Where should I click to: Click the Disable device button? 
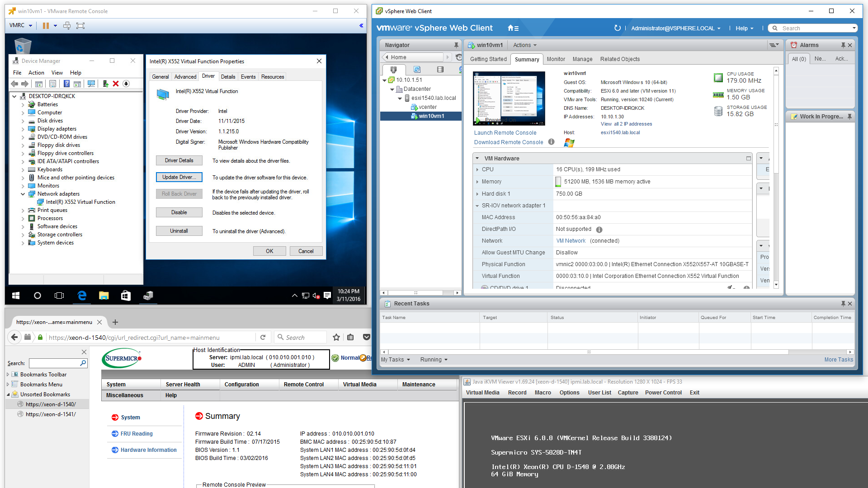(x=179, y=212)
